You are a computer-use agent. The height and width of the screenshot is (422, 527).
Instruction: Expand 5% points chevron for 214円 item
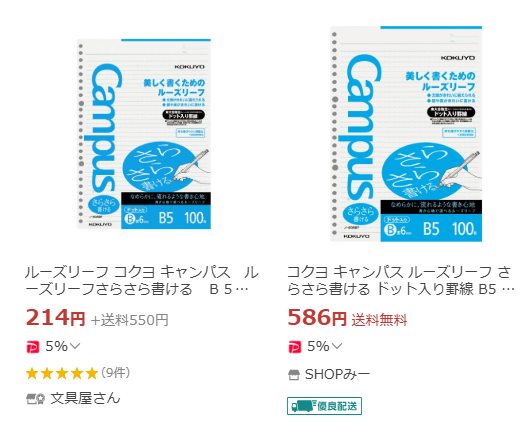75,346
